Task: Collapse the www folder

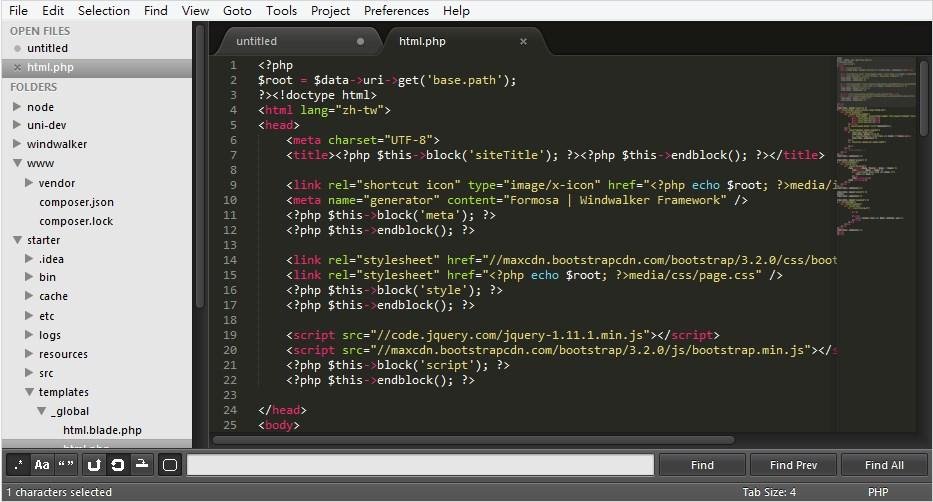Action: [x=17, y=163]
